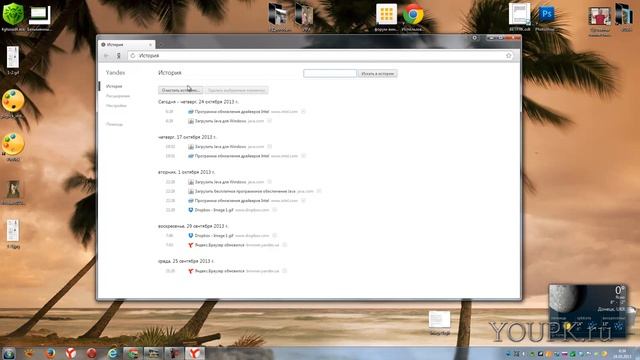Open 1 October Dropbox Image 1.gif entry
Screen dimensions: 640x360
pos(214,210)
